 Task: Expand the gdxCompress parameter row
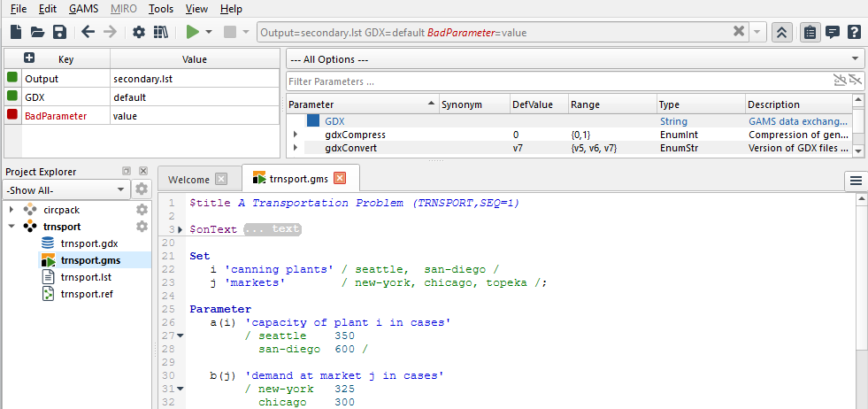tap(296, 135)
